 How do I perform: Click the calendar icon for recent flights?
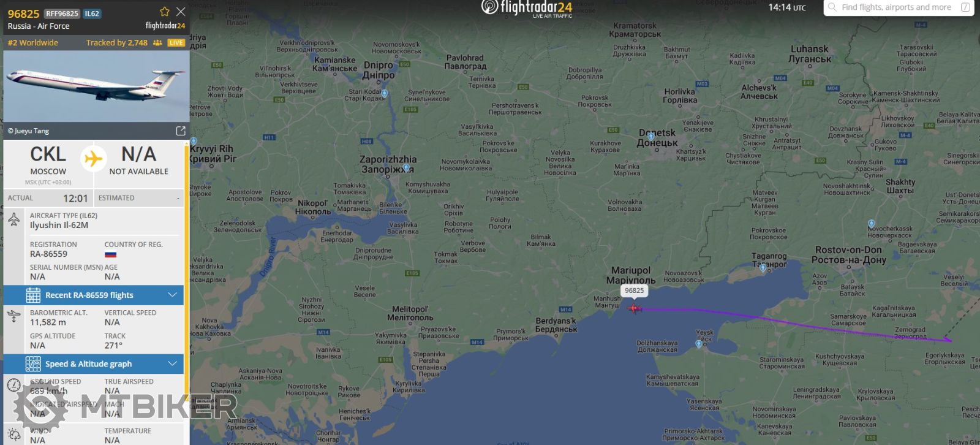click(33, 295)
